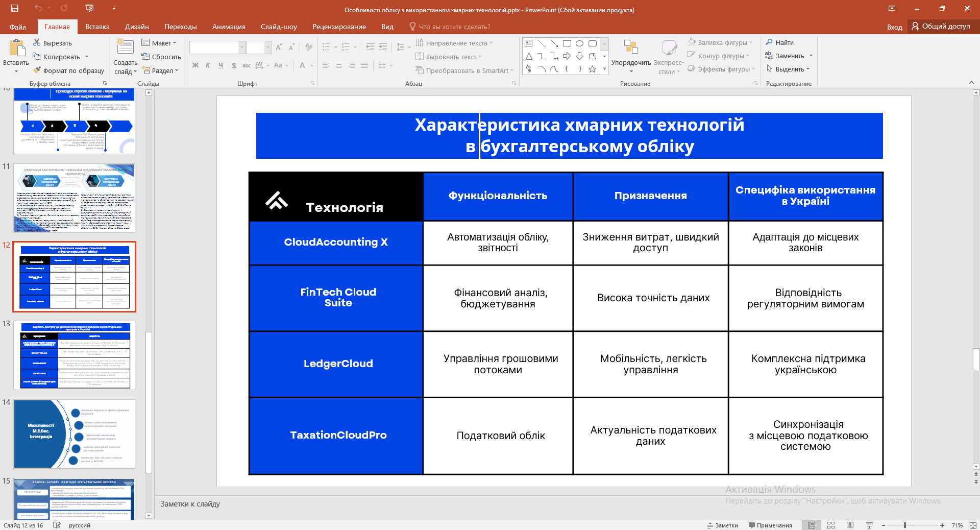Screen dimensions: 980x530
Task: Click Вход sign-in link
Action: (x=894, y=27)
